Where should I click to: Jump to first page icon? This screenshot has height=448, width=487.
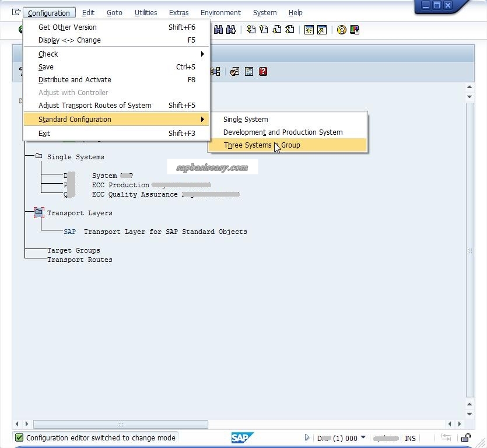coord(251,30)
